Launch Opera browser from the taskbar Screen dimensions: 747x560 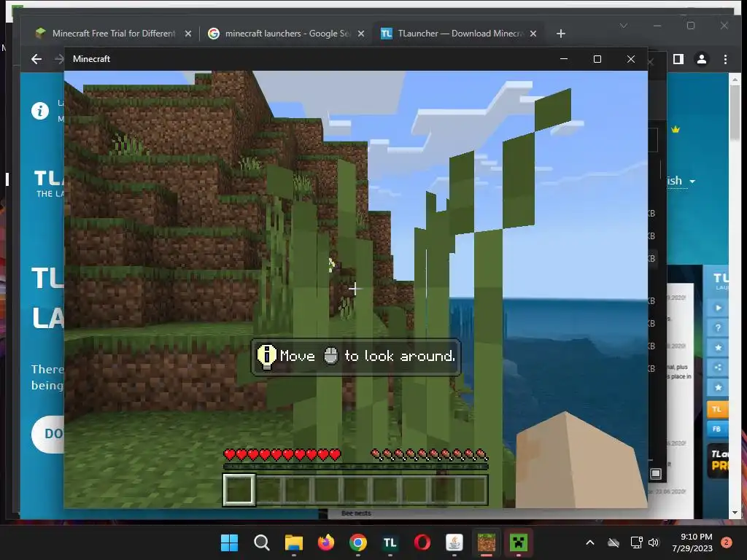tap(422, 542)
